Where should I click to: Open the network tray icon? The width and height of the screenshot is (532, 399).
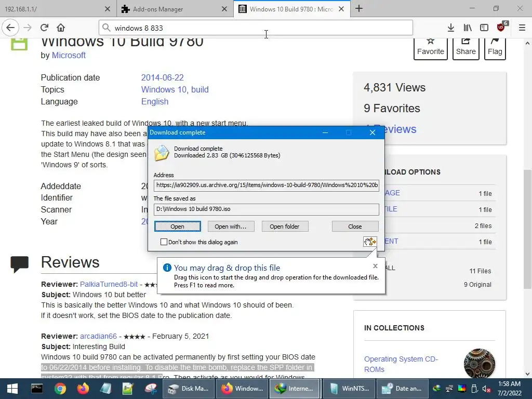pyautogui.click(x=449, y=389)
